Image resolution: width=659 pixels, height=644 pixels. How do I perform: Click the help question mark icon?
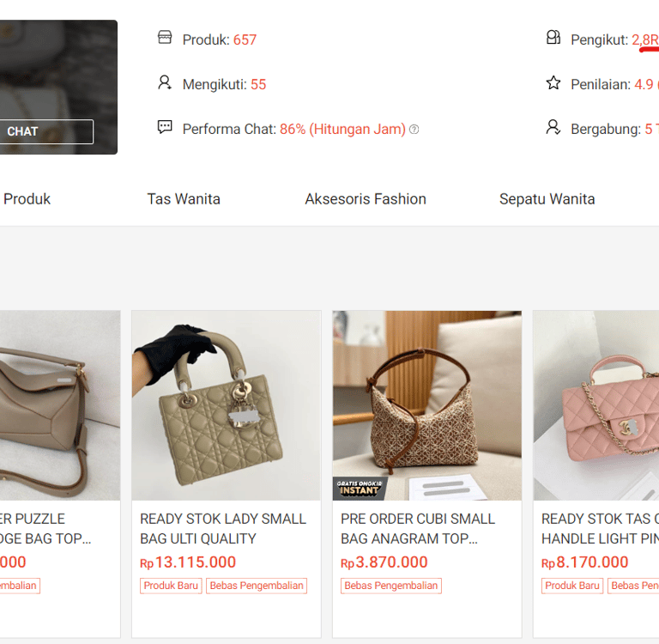click(414, 130)
